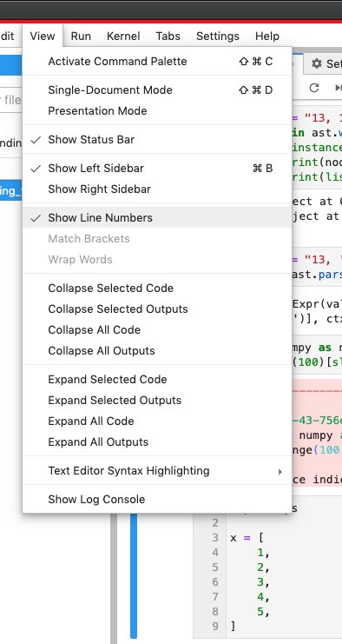Open the Run menu
342x644 pixels.
81,37
